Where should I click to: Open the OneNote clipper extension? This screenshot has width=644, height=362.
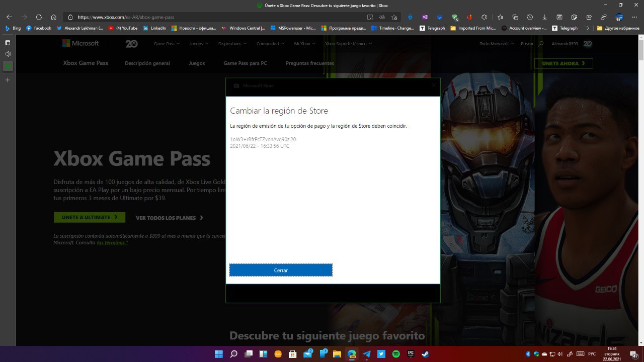[x=425, y=17]
